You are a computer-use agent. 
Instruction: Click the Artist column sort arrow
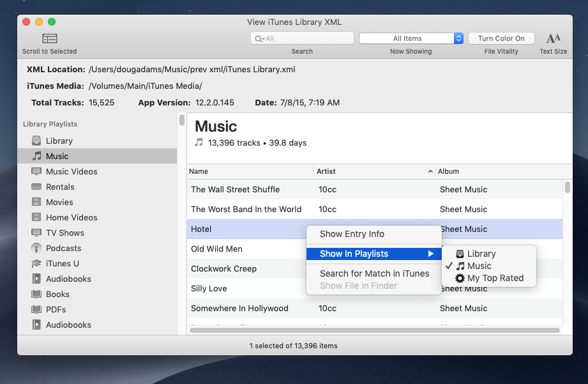430,171
